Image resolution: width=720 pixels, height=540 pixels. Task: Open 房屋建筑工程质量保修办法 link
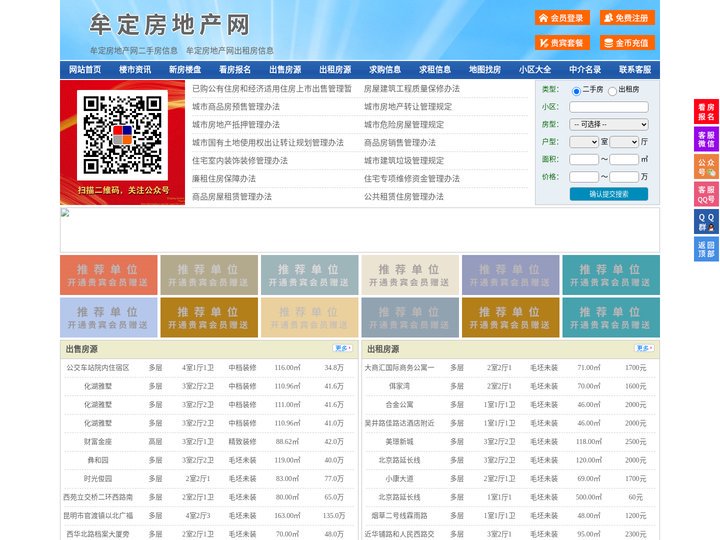[x=412, y=89]
